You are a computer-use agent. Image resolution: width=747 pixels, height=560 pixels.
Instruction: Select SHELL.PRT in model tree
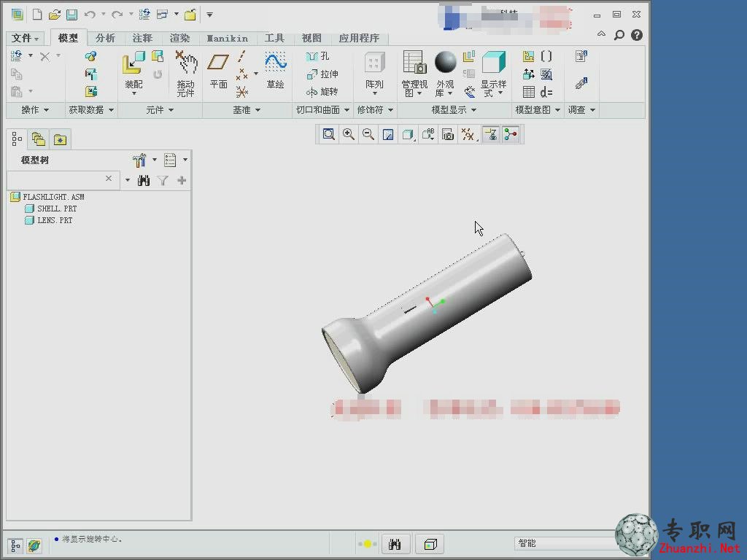coord(57,209)
